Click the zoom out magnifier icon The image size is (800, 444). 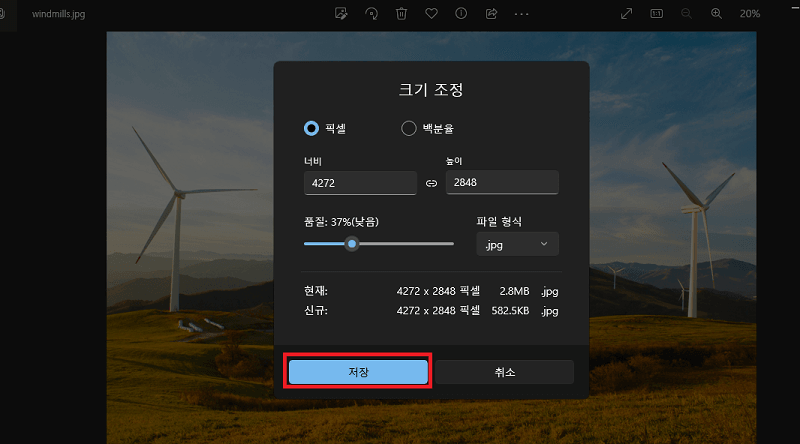[687, 14]
